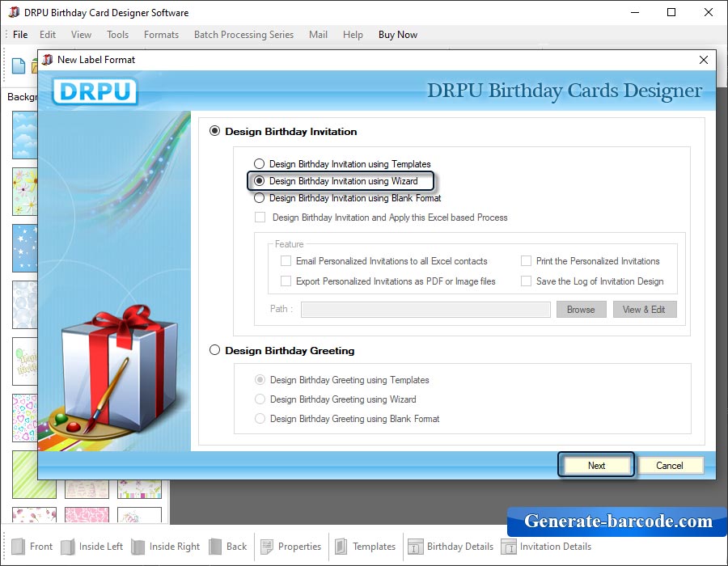The width and height of the screenshot is (728, 566).
Task: Open Invitation Details
Action: click(546, 547)
